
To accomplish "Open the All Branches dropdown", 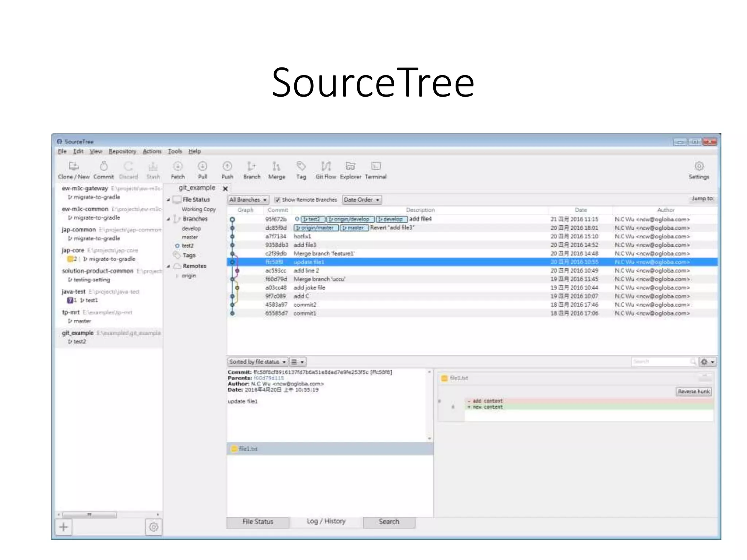I will pyautogui.click(x=248, y=200).
